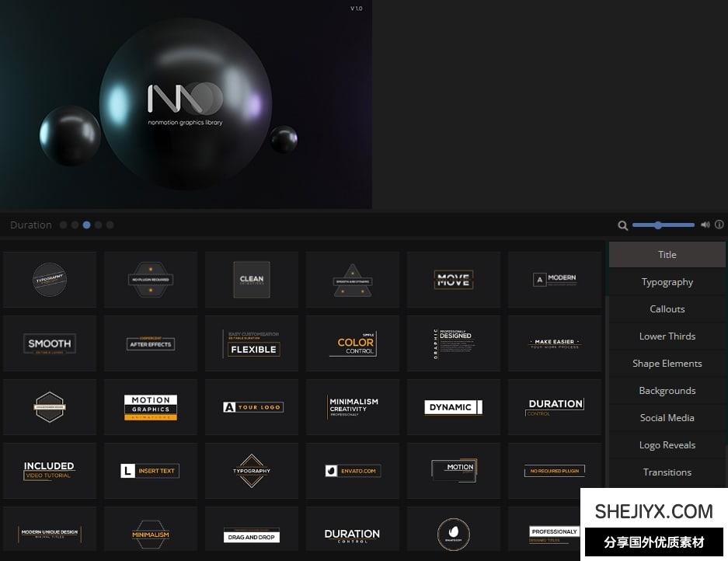Pick the SMOOTH title preset thumbnail

pyautogui.click(x=50, y=343)
